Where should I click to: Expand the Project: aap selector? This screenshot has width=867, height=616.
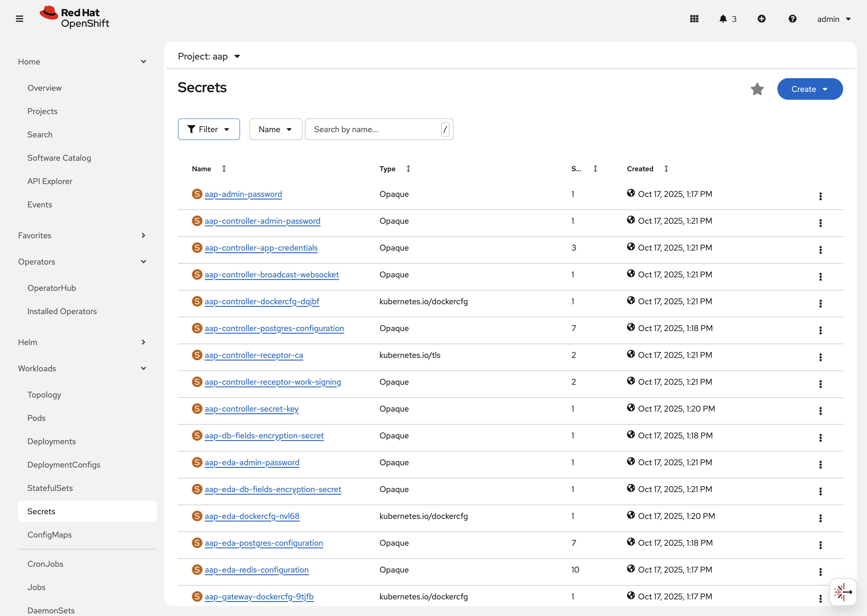tap(209, 57)
